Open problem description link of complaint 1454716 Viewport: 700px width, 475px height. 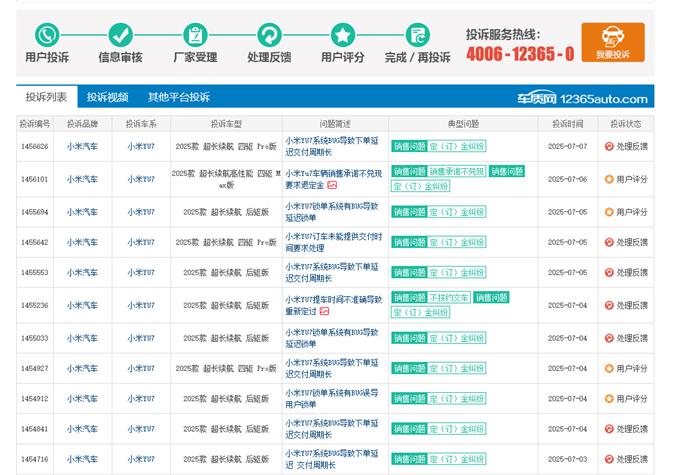[332, 459]
